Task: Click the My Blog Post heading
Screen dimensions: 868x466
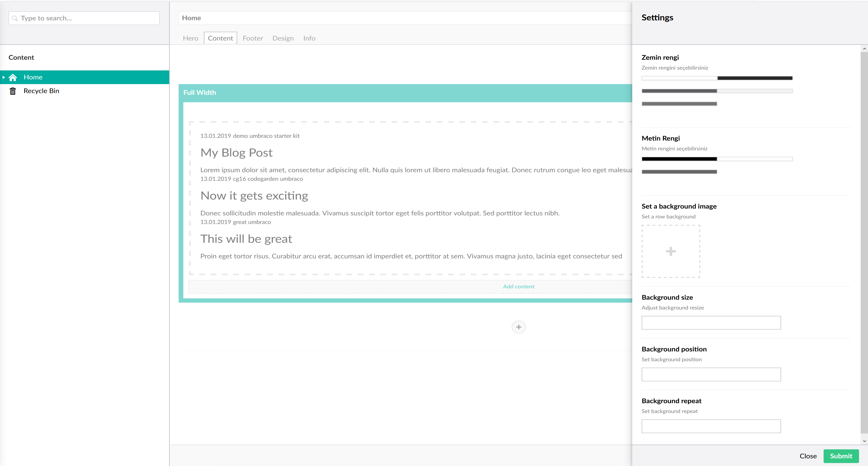Action: click(x=236, y=153)
